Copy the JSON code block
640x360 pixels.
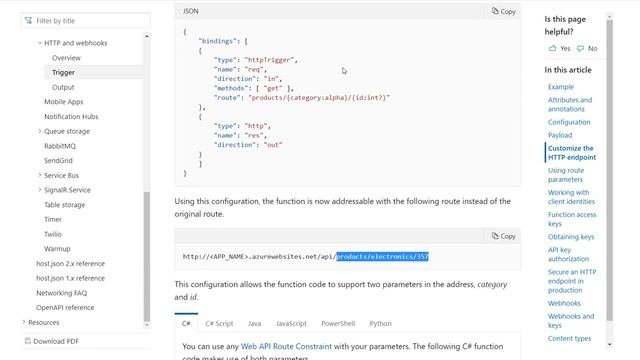tap(503, 11)
